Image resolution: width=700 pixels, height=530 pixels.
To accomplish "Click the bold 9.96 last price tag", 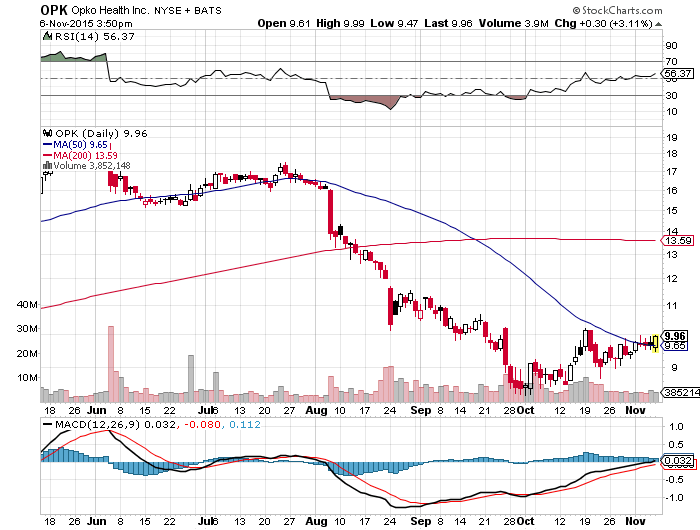I will [x=675, y=336].
